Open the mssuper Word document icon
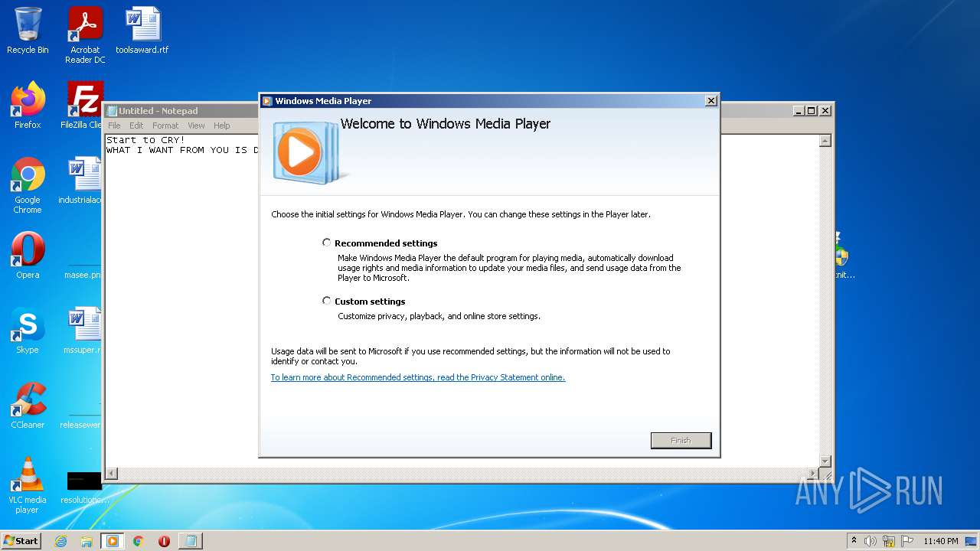 tap(83, 331)
